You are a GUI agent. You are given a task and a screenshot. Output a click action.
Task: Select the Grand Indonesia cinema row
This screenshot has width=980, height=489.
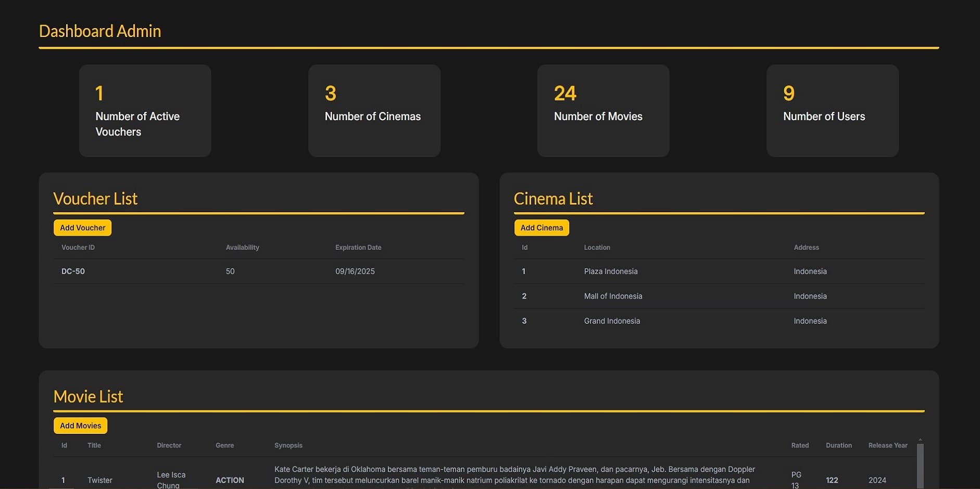719,321
